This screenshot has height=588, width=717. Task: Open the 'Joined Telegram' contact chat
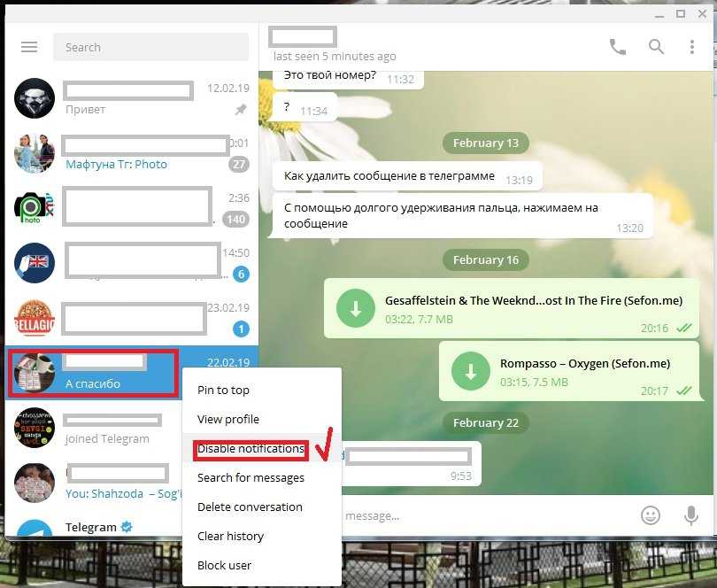tap(94, 428)
